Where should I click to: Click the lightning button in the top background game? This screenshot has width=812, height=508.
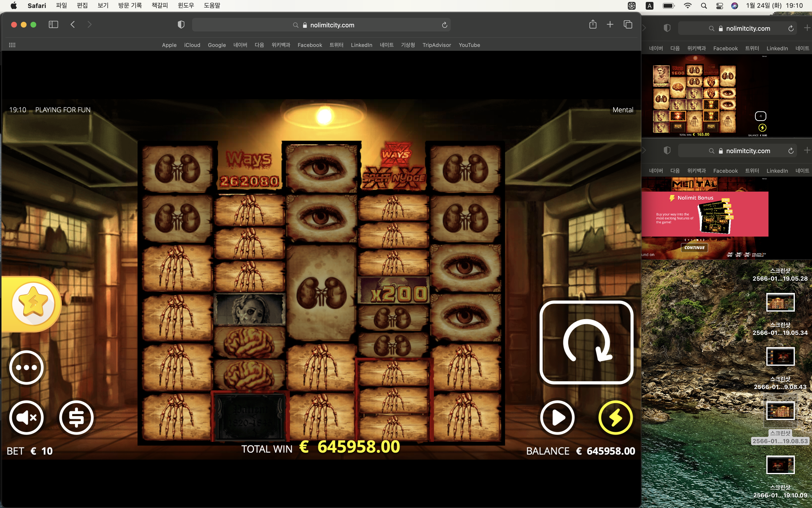coord(762,128)
